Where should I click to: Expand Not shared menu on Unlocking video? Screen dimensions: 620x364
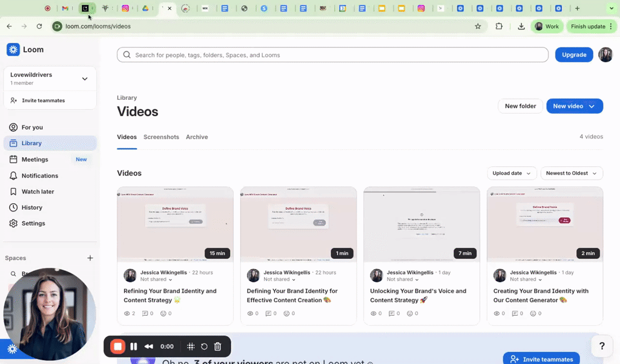[x=403, y=279]
